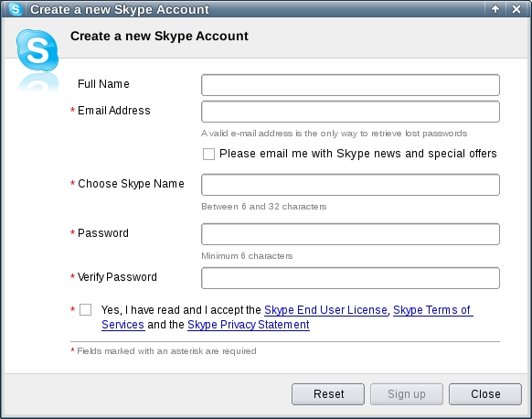Image resolution: width=532 pixels, height=419 pixels.
Task: Click the shade-up arrow in title bar
Action: click(495, 9)
